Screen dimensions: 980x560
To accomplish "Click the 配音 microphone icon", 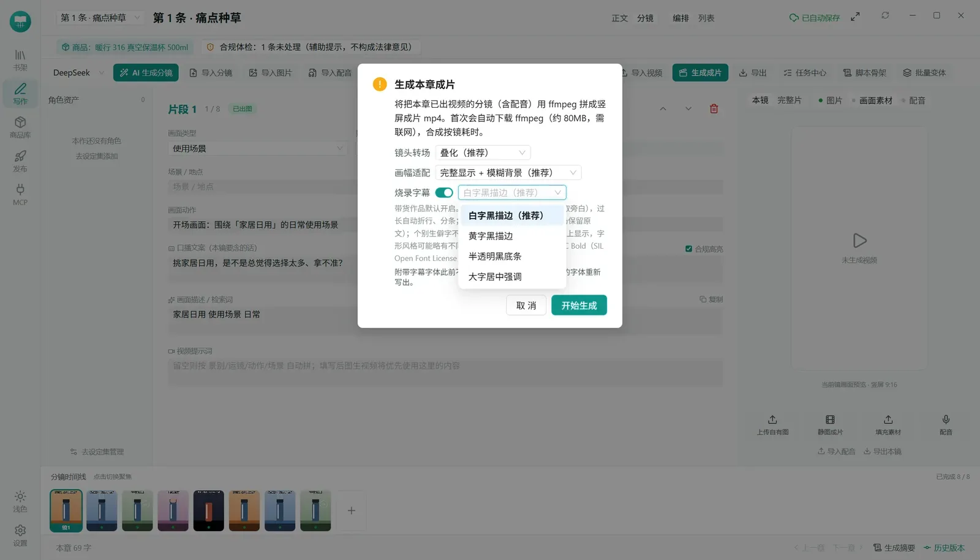I will (946, 425).
